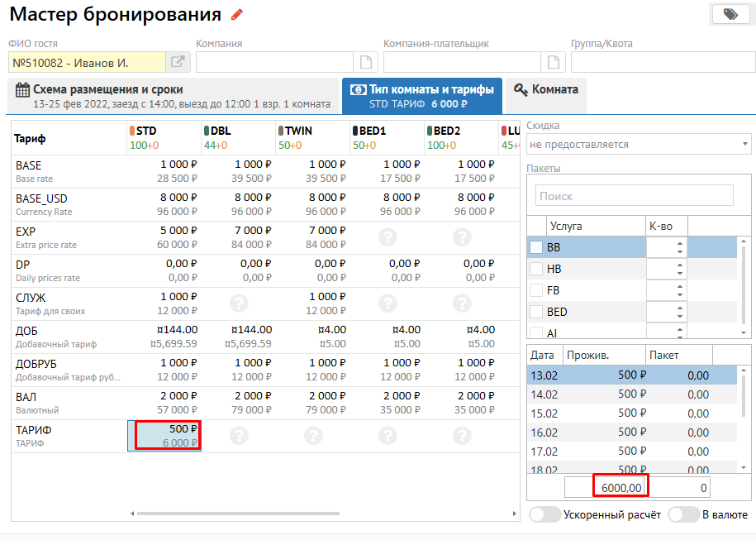This screenshot has height=540, width=756.
Task: Switch to Комната tab
Action: (546, 96)
